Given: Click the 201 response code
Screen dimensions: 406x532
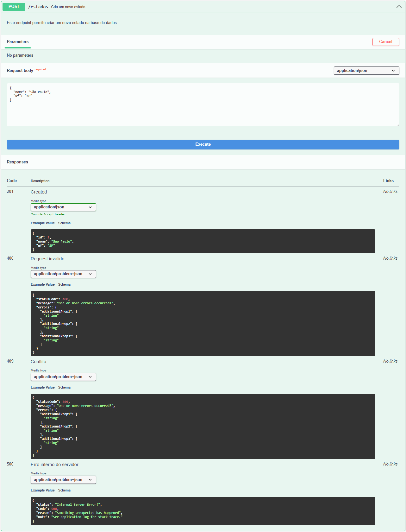Looking at the screenshot, I should click(10, 192).
